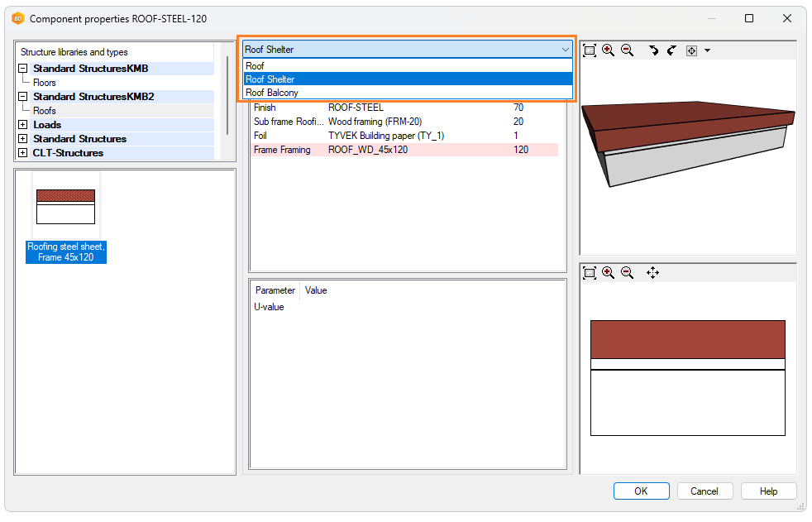Select the Roofs tree item

(x=45, y=111)
